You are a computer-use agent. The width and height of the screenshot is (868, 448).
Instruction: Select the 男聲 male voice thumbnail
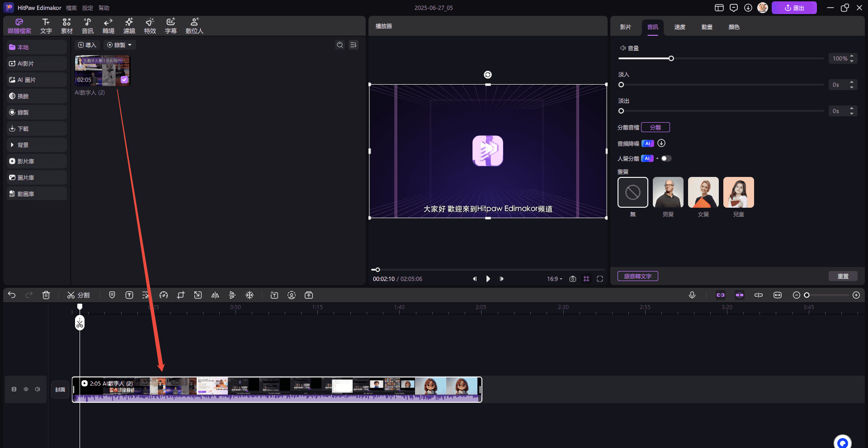click(x=668, y=192)
